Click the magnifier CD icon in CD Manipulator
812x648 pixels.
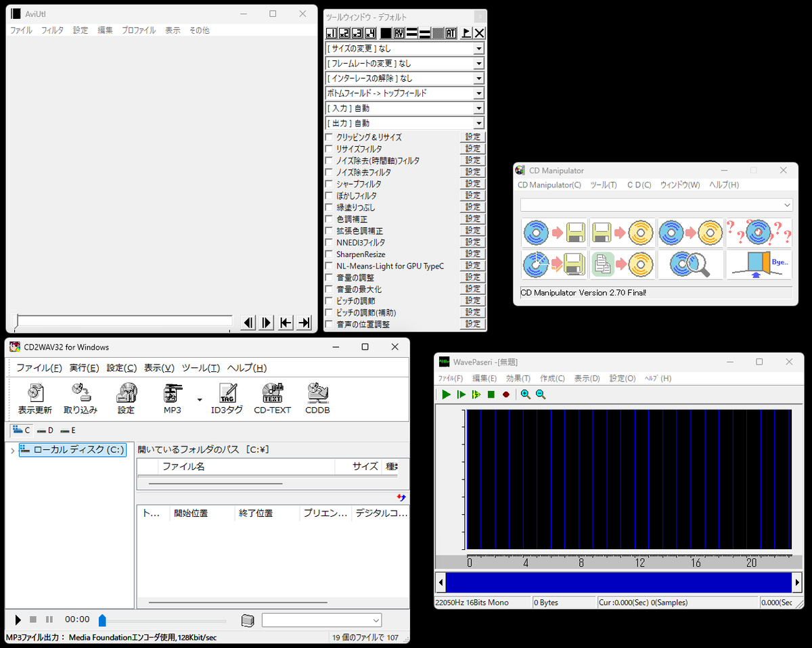[x=691, y=264]
